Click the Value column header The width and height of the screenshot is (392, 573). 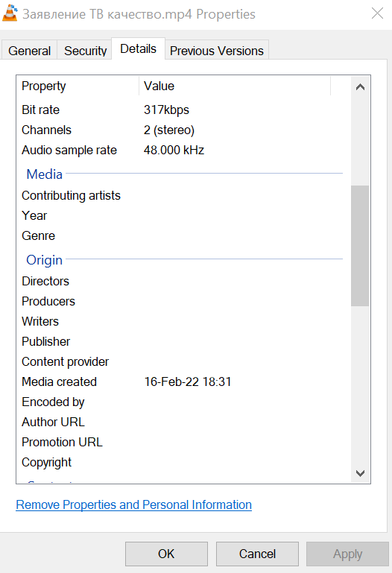[235, 86]
